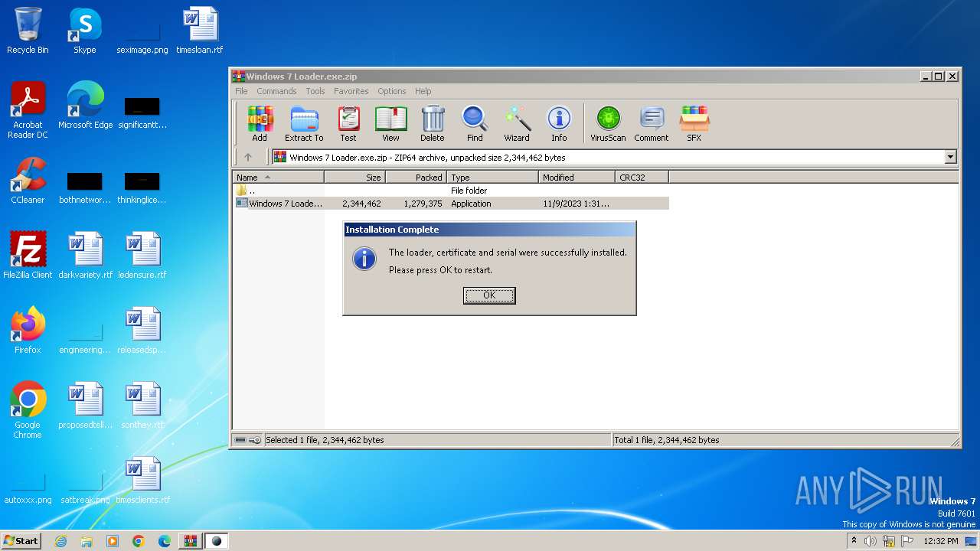The width and height of the screenshot is (980, 551).
Task: Open the Skype desktop shortcut
Action: [x=85, y=31]
